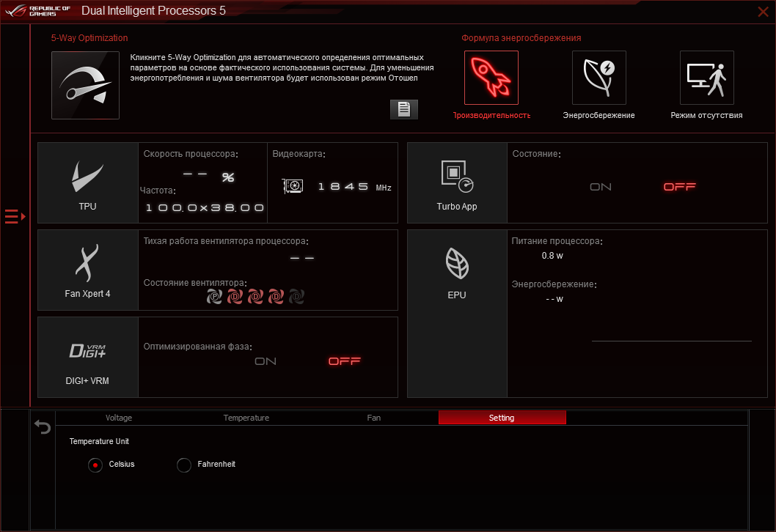Switch to the Fan tab
The width and height of the screenshot is (776, 532).
[x=374, y=418]
